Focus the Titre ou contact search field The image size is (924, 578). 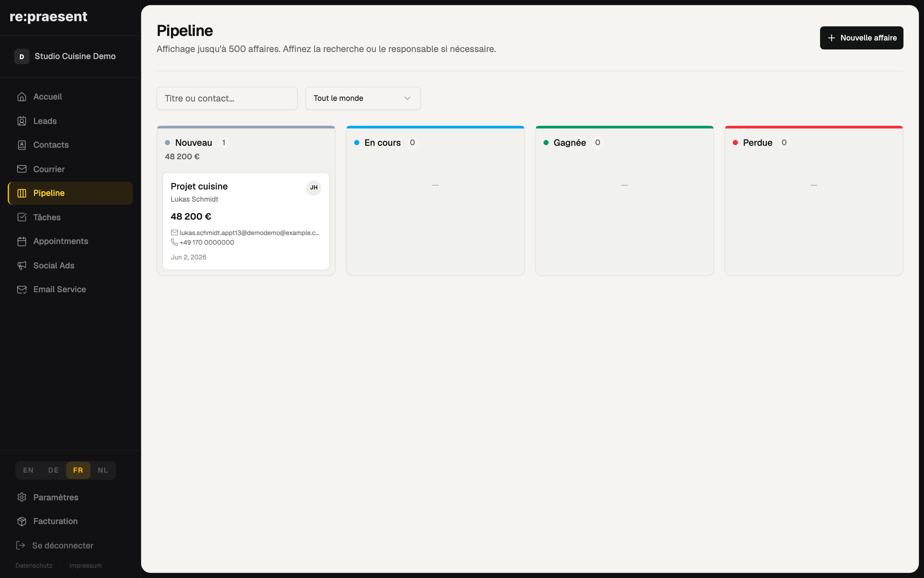click(227, 98)
